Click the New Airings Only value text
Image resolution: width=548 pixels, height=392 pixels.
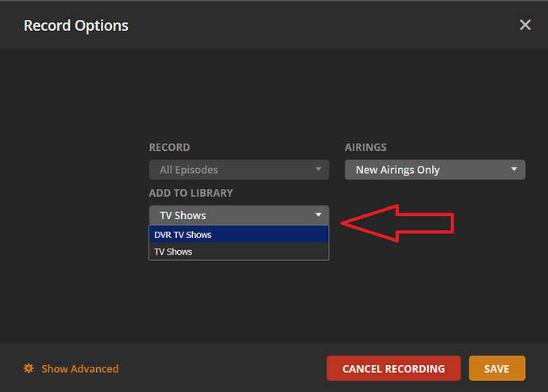point(397,170)
